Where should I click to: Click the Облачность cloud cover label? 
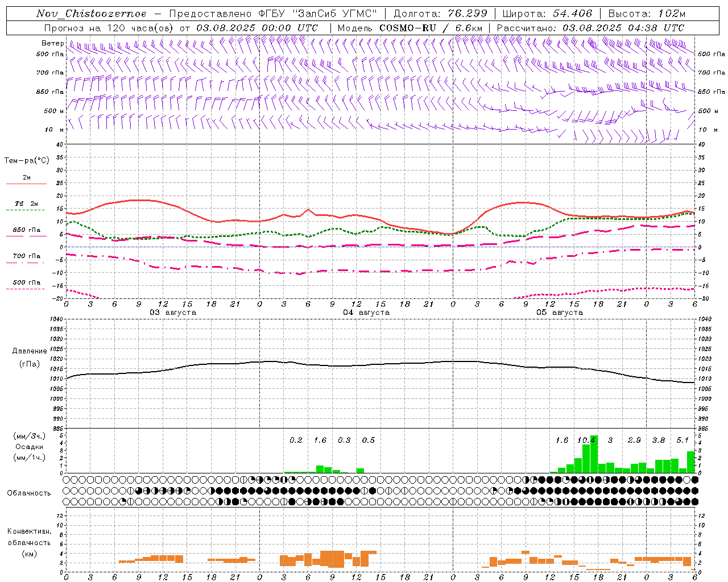tap(29, 493)
